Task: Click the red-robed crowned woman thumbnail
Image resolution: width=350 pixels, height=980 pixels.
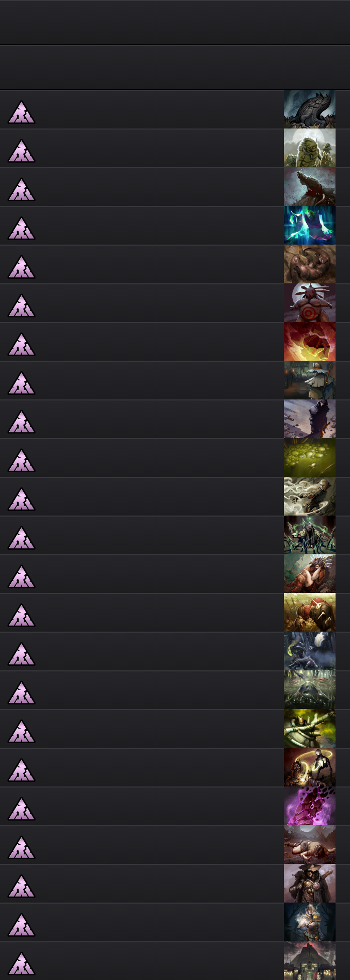Action: click(x=310, y=574)
